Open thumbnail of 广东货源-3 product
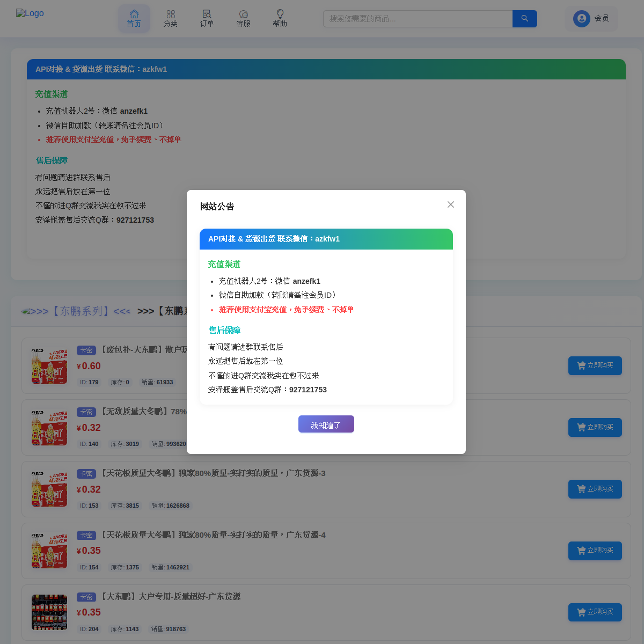Image resolution: width=644 pixels, height=644 pixels. (49, 489)
